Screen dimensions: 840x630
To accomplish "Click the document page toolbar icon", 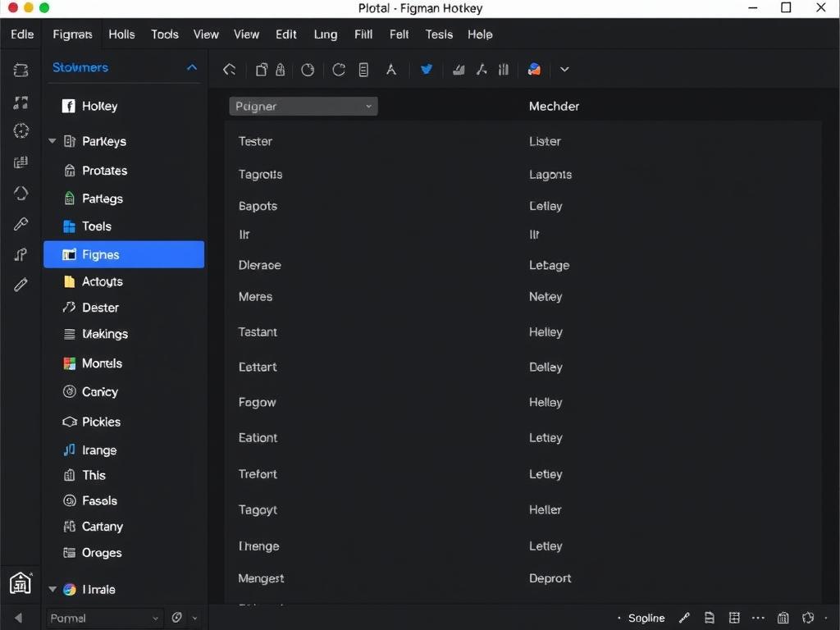I will (363, 70).
